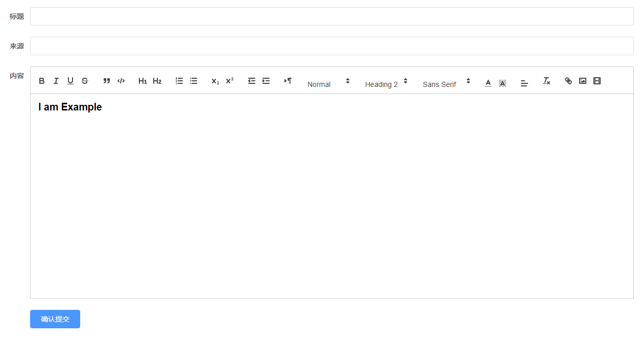Insert a hyperlink
This screenshot has height=338, width=644.
pos(568,81)
